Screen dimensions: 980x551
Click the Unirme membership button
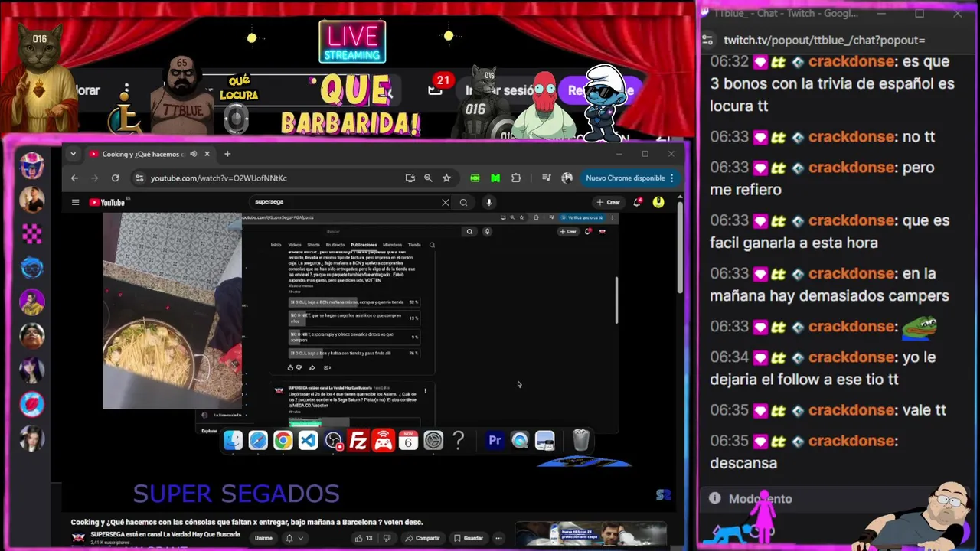[x=263, y=538]
